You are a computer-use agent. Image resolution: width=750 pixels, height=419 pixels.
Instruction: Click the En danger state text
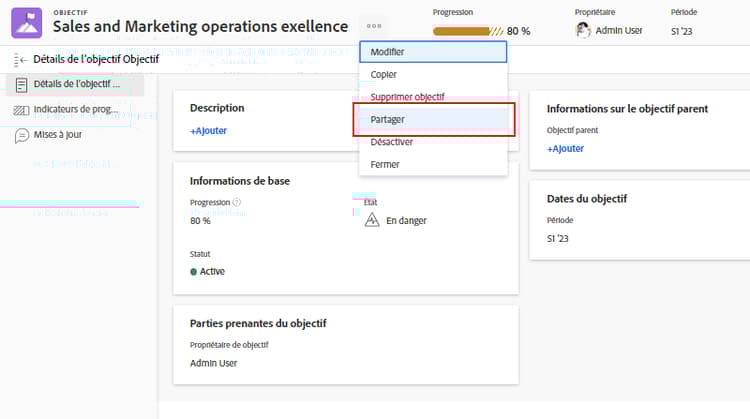[407, 221]
